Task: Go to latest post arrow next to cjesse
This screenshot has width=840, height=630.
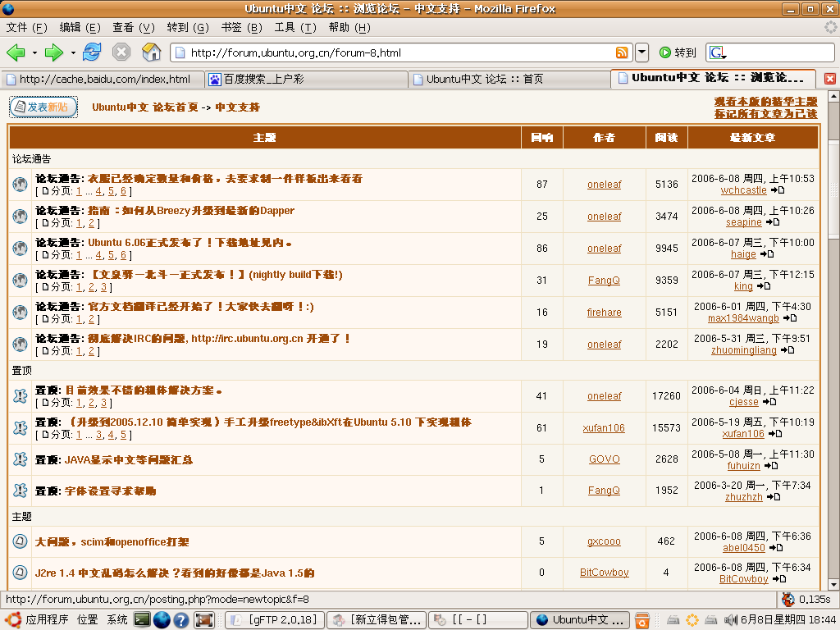Action: click(769, 402)
